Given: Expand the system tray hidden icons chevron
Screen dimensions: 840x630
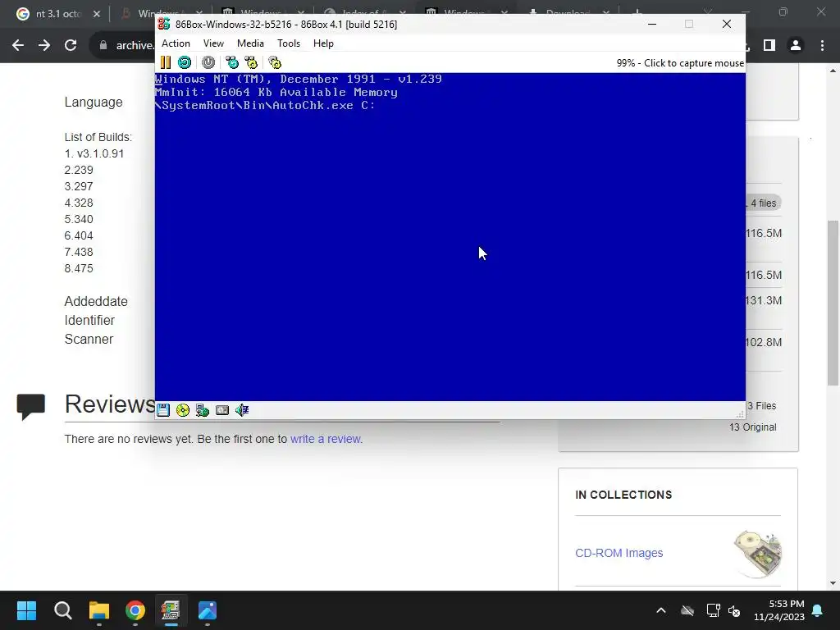Looking at the screenshot, I should pos(661,610).
